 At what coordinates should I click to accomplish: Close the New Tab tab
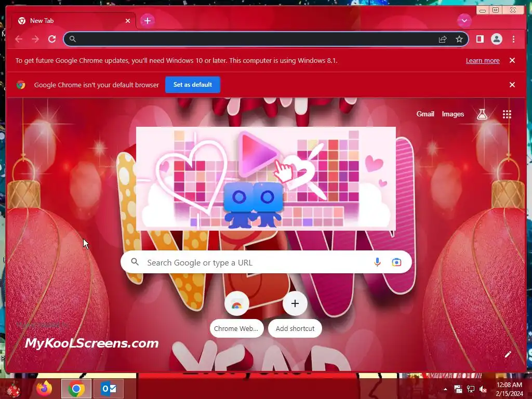point(128,21)
